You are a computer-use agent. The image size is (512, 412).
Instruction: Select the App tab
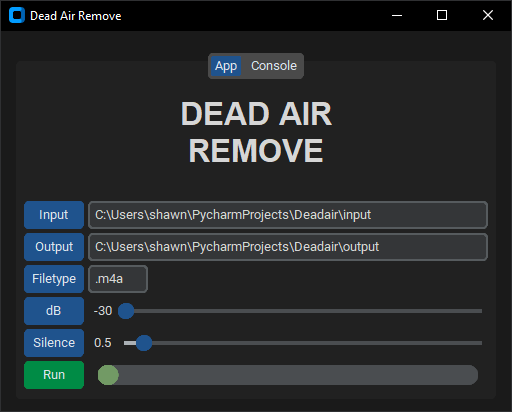tap(226, 66)
